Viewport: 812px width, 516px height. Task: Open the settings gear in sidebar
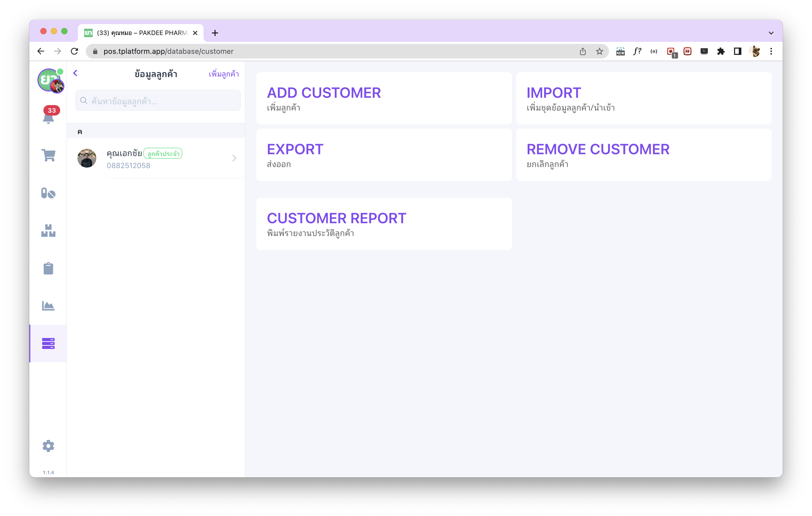pos(49,446)
